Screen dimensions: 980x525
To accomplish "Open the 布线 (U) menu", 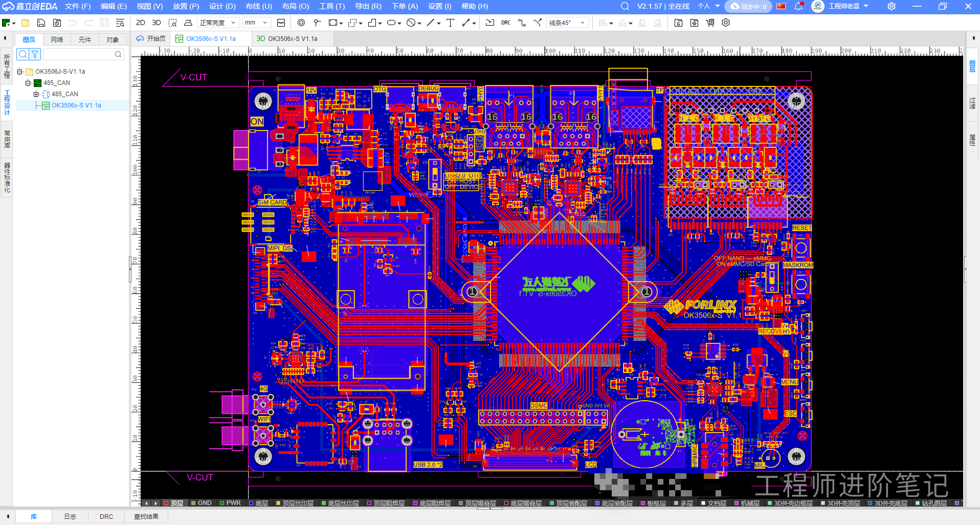I will [258, 6].
